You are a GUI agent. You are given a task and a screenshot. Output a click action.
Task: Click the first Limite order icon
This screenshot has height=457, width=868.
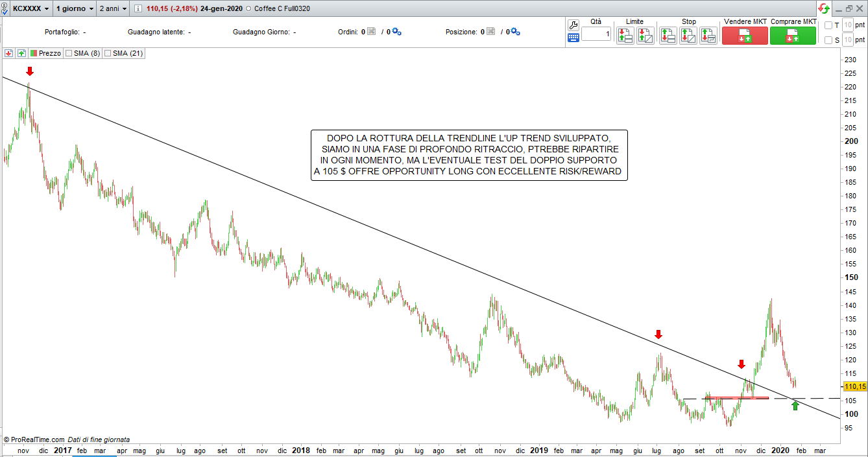pos(625,36)
